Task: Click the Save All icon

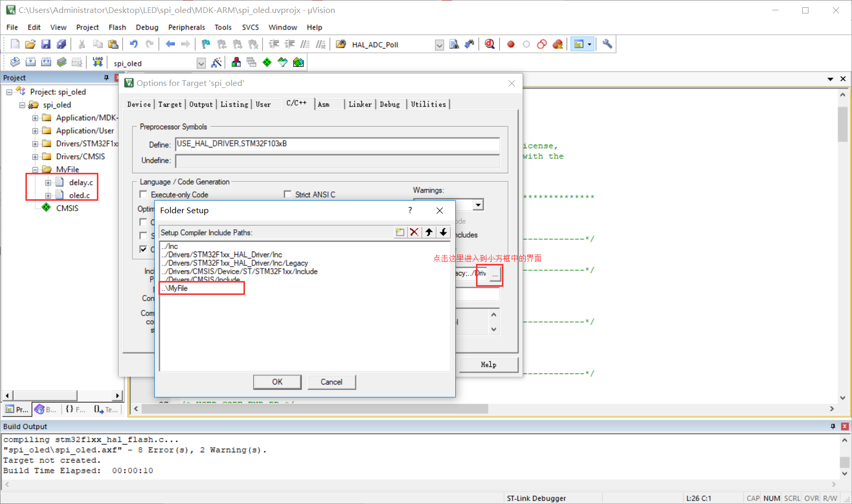Action: tap(61, 45)
